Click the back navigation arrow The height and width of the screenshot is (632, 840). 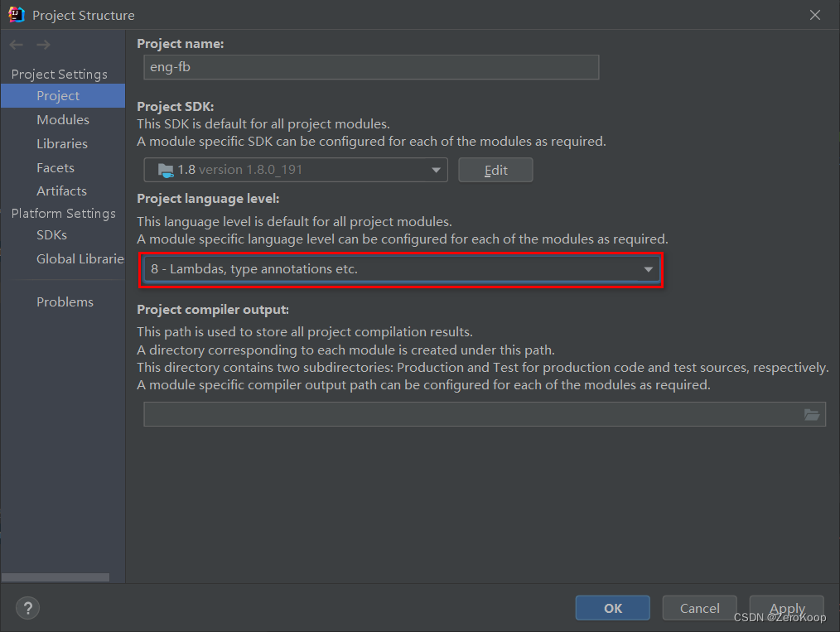coord(16,45)
